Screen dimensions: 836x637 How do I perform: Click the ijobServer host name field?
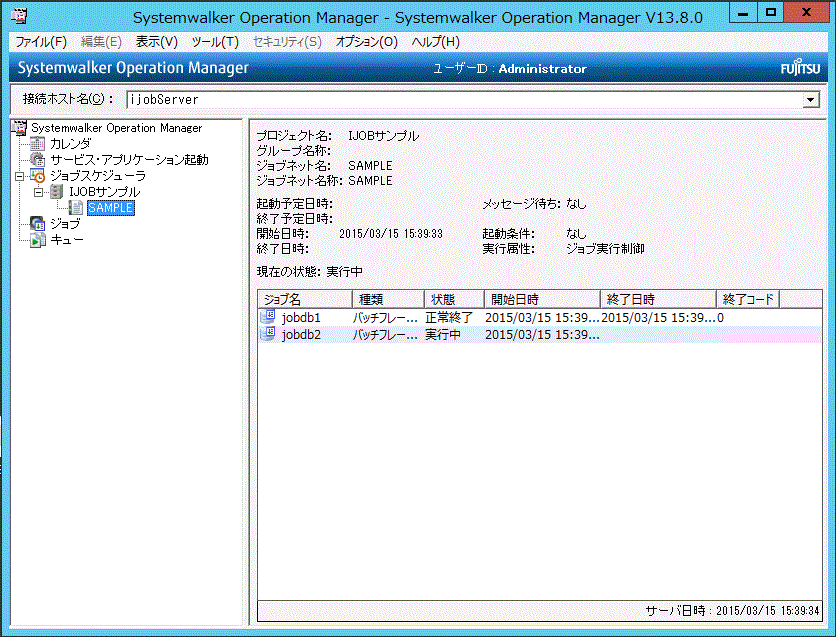(464, 99)
